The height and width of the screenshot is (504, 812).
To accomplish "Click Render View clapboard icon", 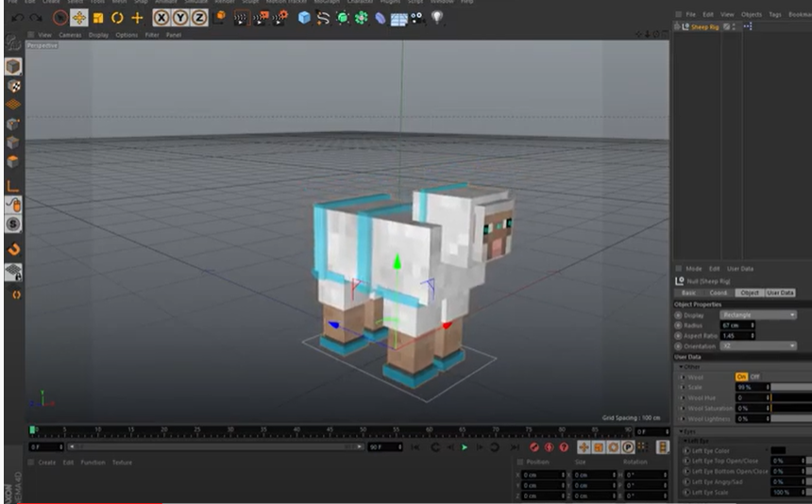I will (240, 18).
